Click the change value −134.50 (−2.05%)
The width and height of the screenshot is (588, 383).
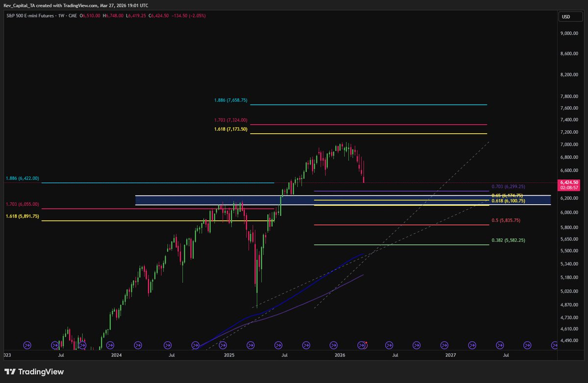tap(189, 16)
